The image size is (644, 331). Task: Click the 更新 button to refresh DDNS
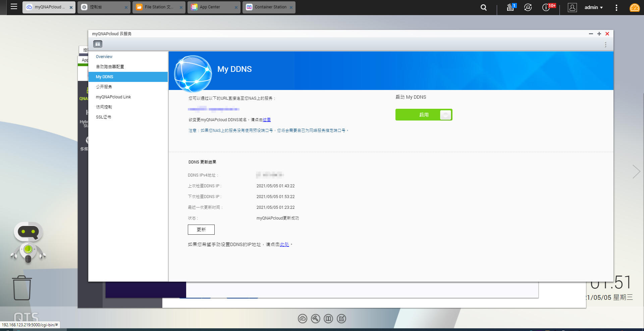[x=201, y=230]
